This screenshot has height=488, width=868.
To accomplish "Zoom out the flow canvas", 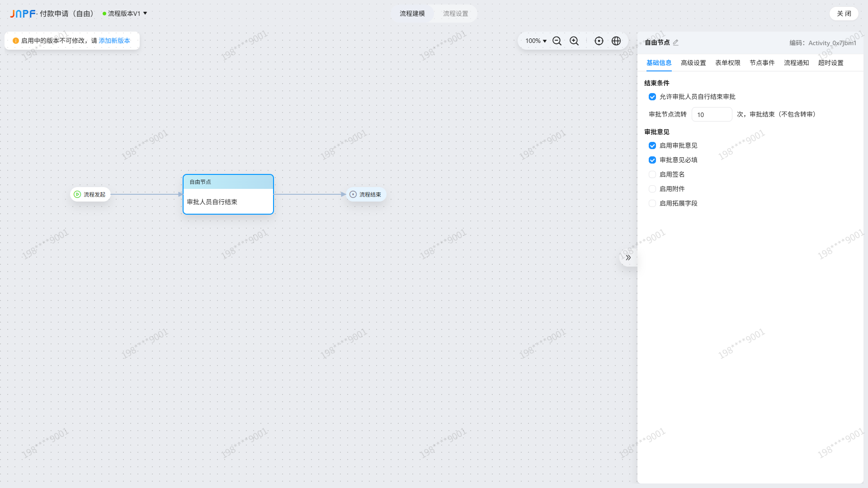I will [557, 41].
